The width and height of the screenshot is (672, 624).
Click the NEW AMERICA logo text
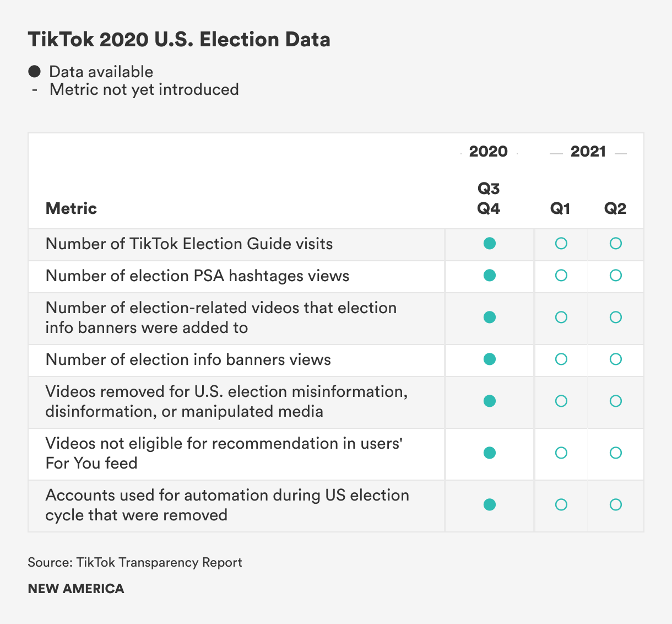(x=76, y=589)
